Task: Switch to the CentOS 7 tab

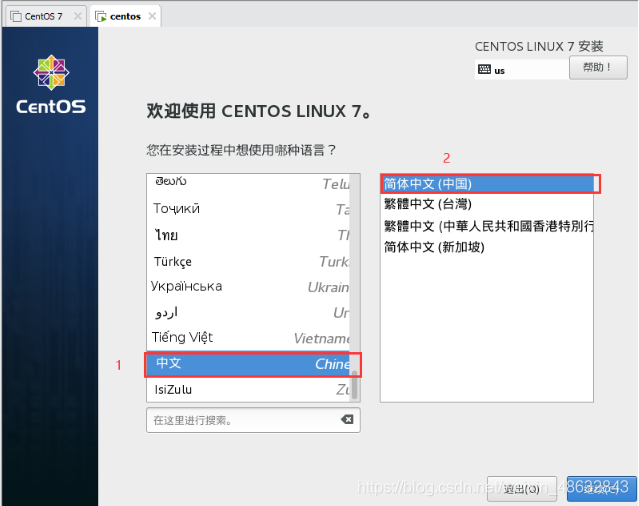Action: click(x=44, y=16)
